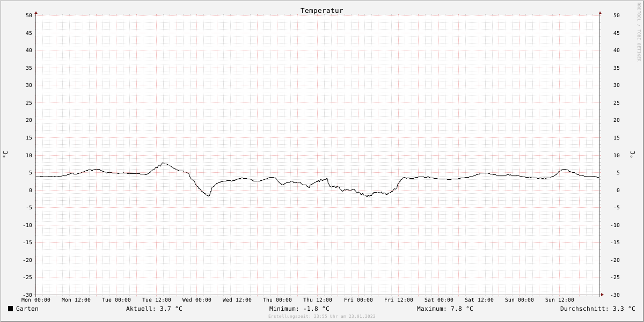Click the left °C axis unit label
644x322 pixels.
5,155
